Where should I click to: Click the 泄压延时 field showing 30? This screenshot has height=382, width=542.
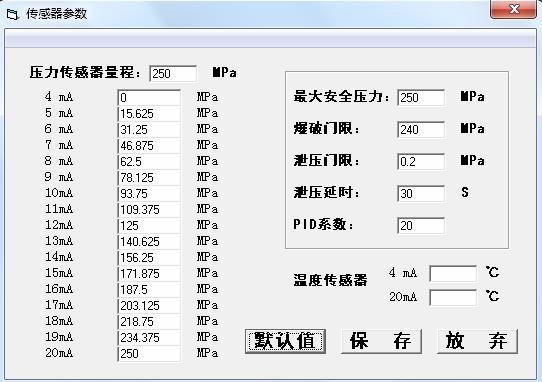point(421,193)
